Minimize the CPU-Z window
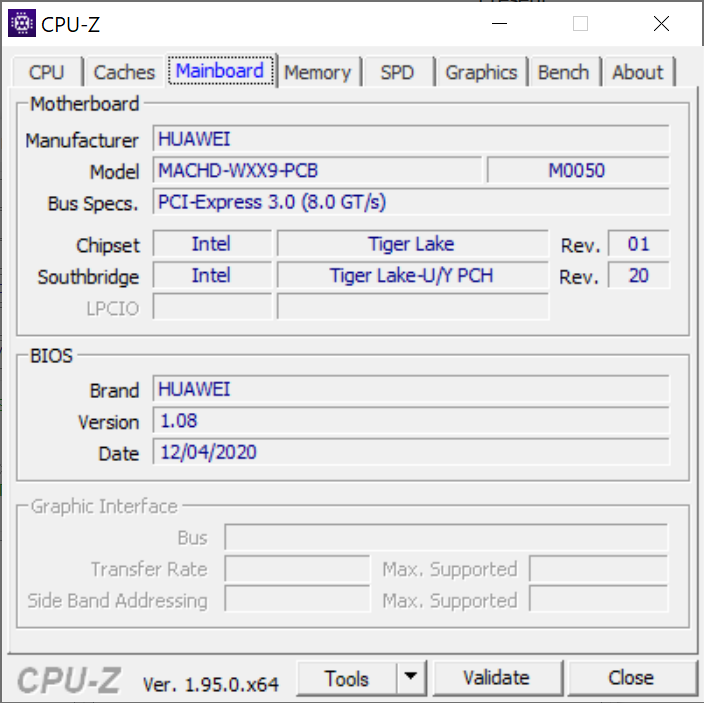Screen dimensions: 704x703 tap(499, 23)
